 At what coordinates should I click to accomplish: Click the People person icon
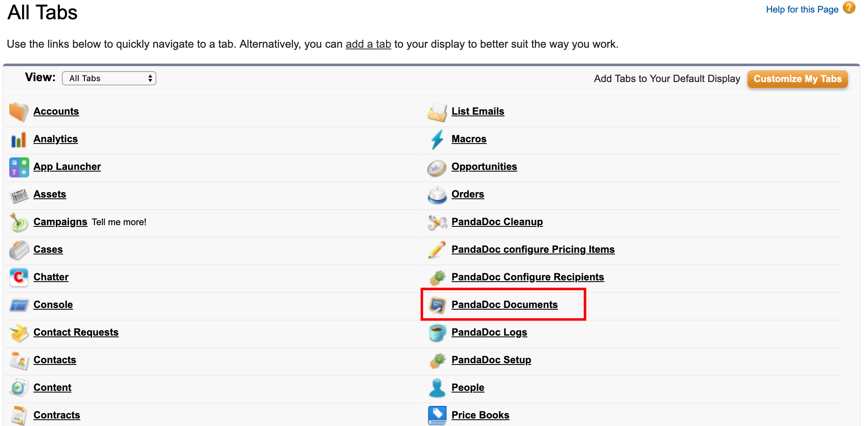click(x=437, y=388)
